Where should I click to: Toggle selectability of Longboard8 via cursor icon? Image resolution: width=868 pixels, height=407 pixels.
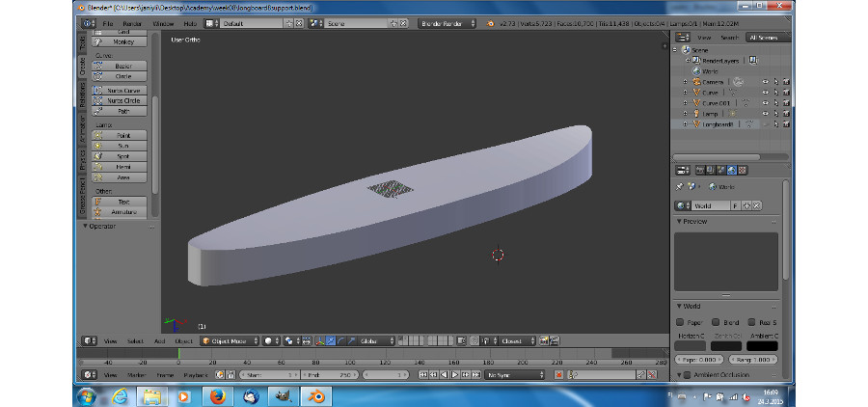(776, 124)
